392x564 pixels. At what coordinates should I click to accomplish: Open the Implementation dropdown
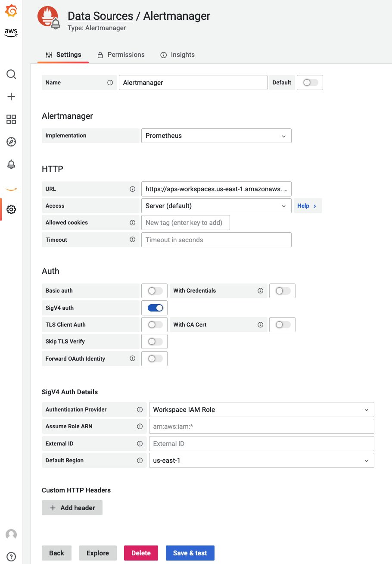[x=216, y=135]
